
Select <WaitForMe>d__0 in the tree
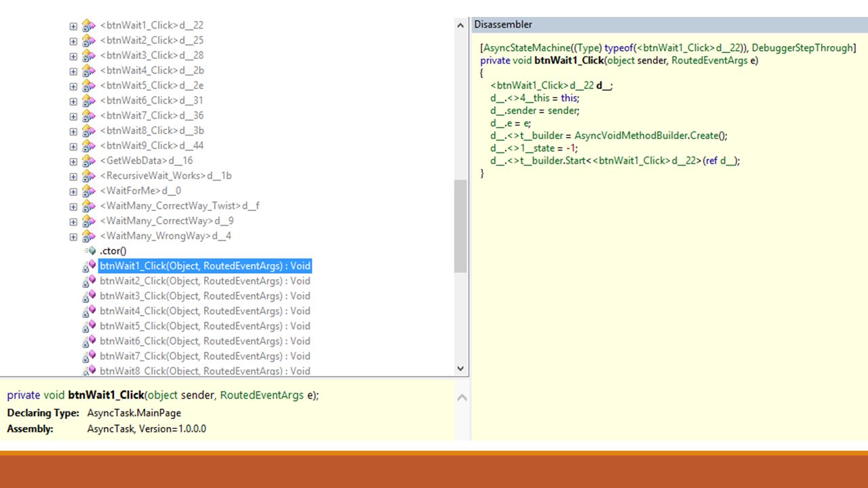(140, 191)
